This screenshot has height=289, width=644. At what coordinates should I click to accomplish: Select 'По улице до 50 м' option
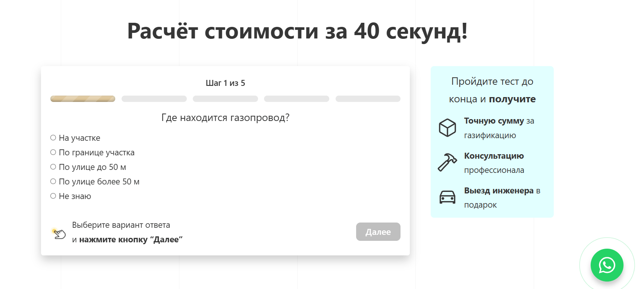pos(53,167)
